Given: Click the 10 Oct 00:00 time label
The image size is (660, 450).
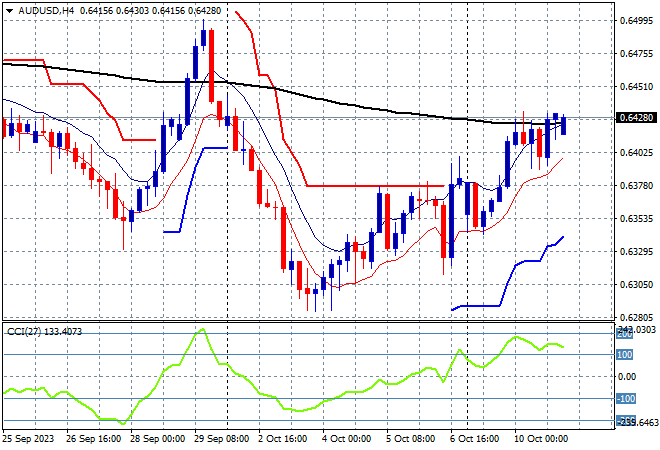Looking at the screenshot, I should 541,439.
